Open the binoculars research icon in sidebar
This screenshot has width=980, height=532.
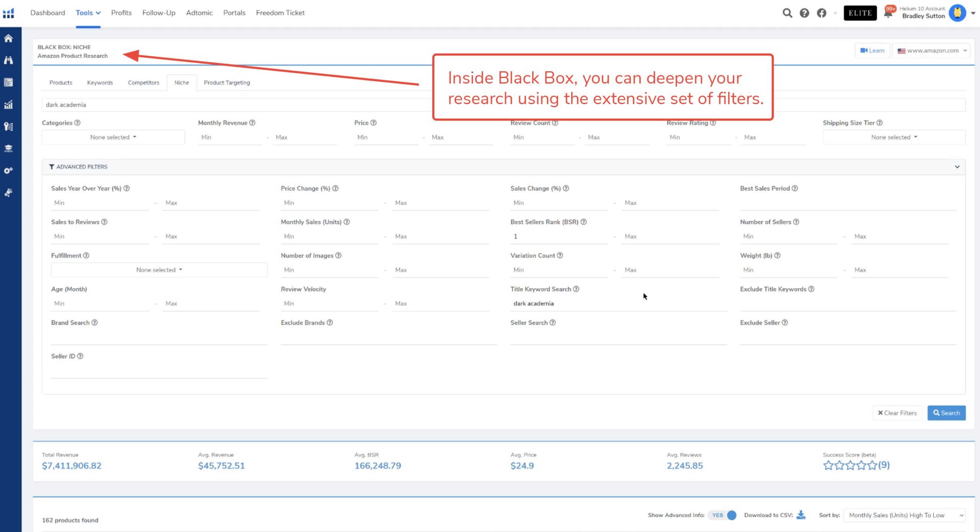click(x=8, y=60)
